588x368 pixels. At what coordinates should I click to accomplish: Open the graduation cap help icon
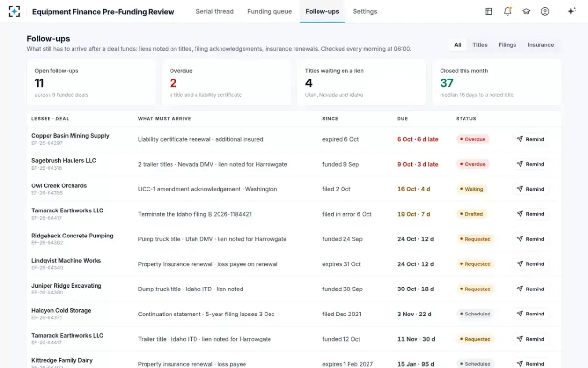pos(526,11)
